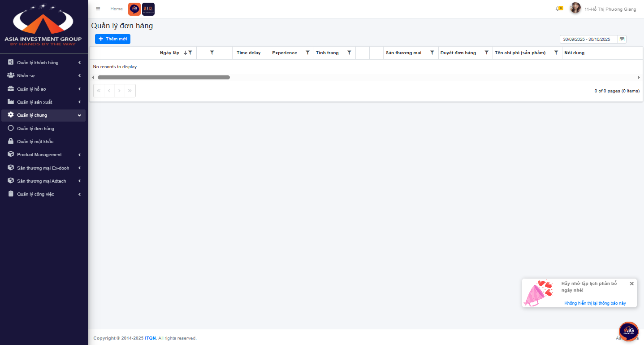Open the notification bell icon
The image size is (644, 345).
point(558,9)
